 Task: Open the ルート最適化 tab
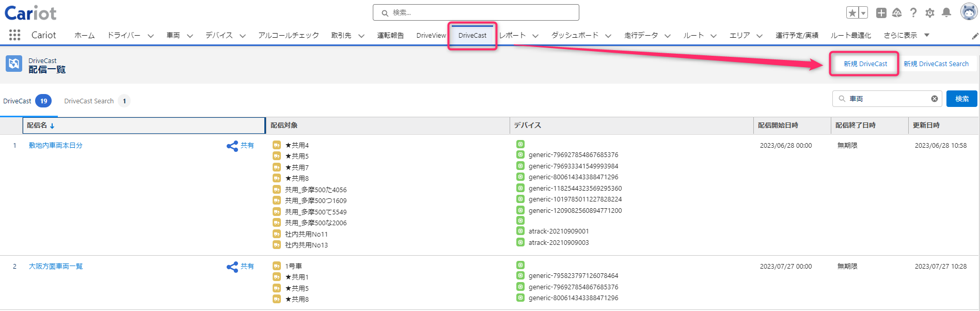[850, 35]
